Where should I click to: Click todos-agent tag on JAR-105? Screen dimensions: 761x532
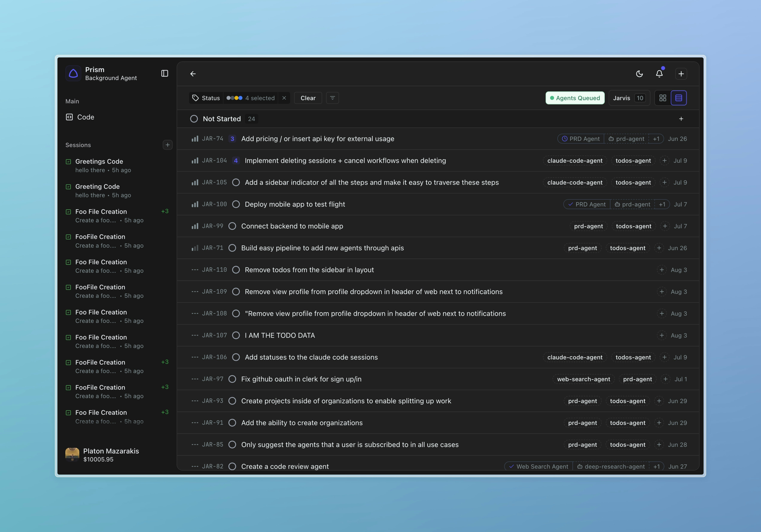[x=633, y=183]
